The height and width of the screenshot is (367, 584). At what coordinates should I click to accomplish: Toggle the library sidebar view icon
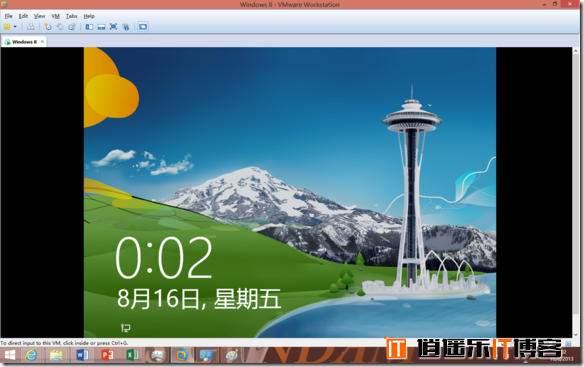click(89, 27)
